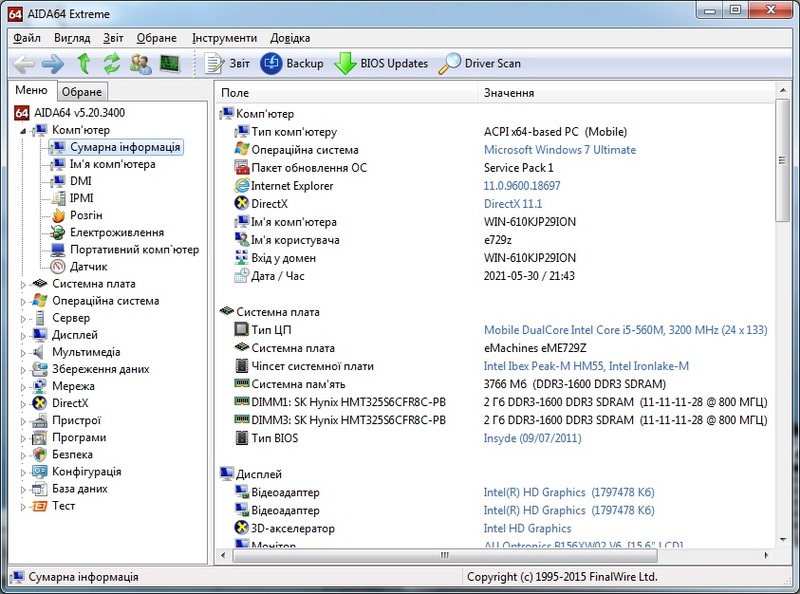Select the Тип комп'ютеру row
800x594 pixels.
(x=495, y=132)
